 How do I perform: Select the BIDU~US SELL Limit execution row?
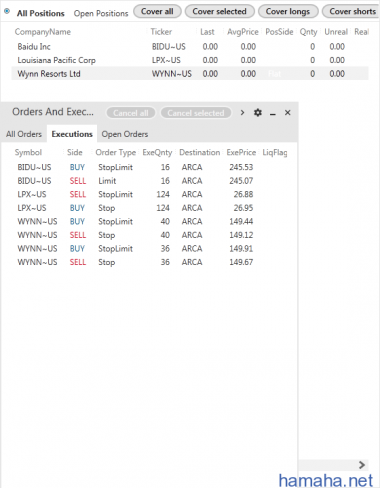(x=150, y=181)
